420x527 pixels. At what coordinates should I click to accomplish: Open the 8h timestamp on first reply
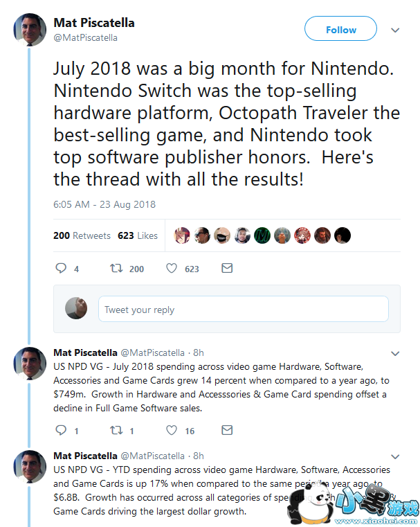click(199, 352)
